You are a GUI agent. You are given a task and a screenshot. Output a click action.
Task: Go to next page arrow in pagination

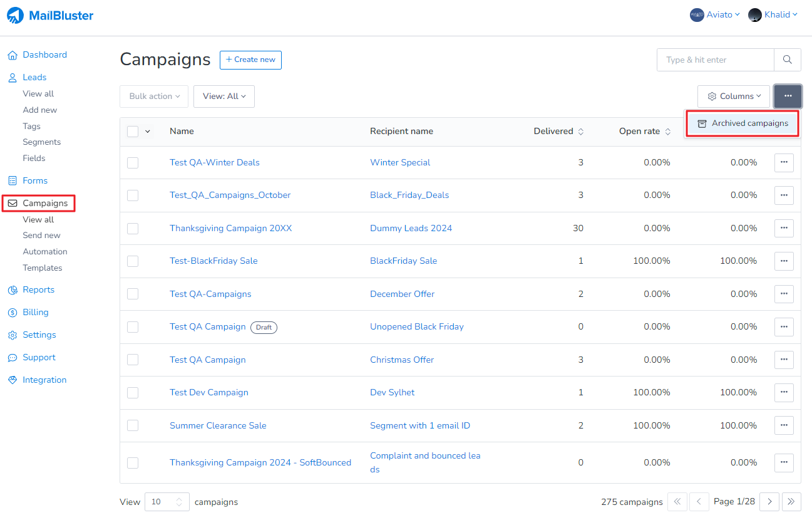(x=769, y=502)
